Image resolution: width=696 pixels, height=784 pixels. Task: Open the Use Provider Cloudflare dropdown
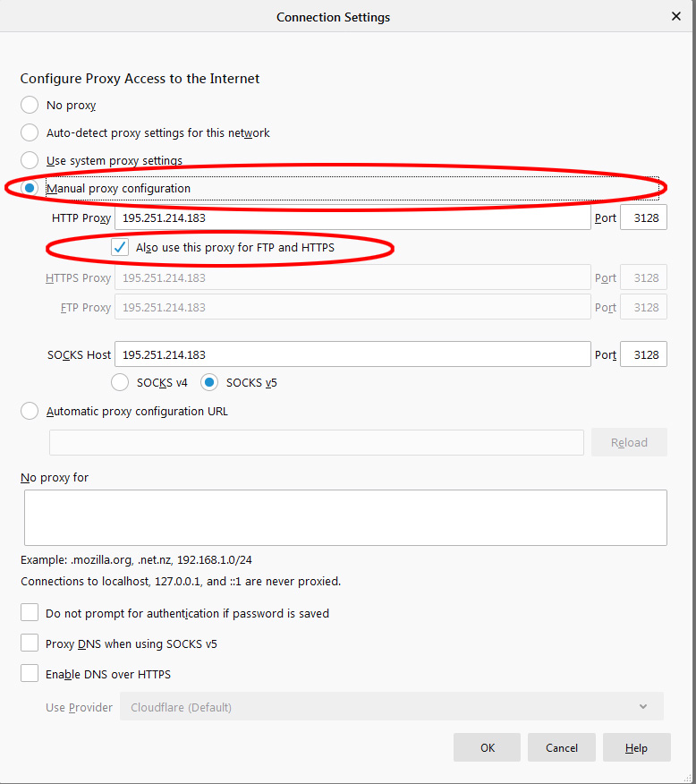[x=391, y=707]
